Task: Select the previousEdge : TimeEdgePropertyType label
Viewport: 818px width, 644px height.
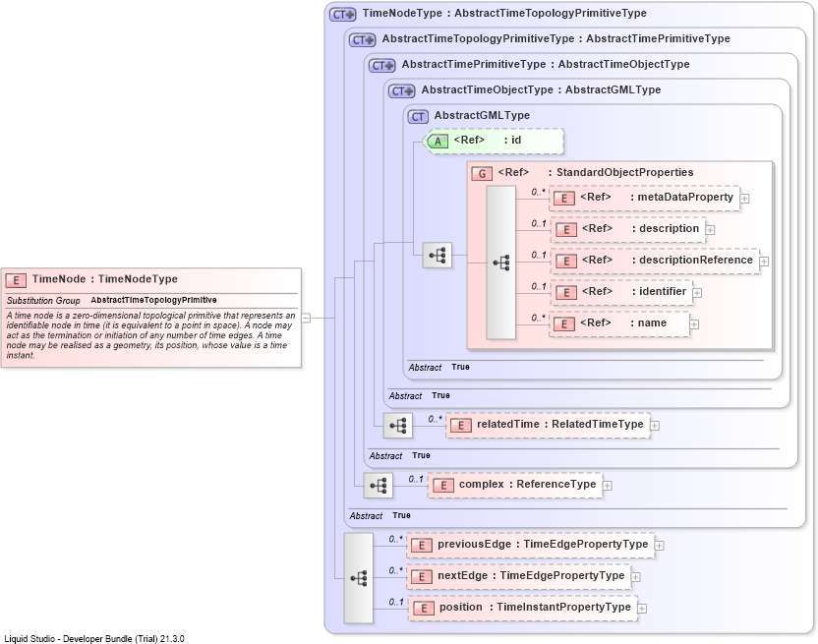Action: (543, 545)
